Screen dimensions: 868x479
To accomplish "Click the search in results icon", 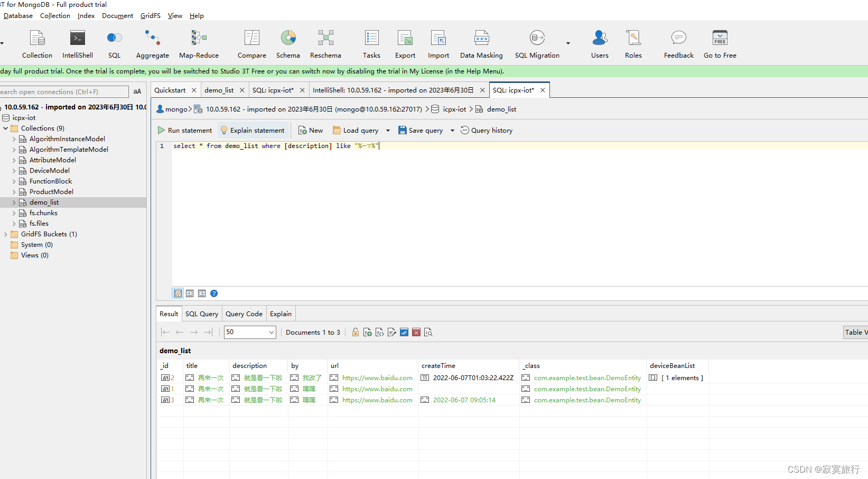I will [x=428, y=332].
